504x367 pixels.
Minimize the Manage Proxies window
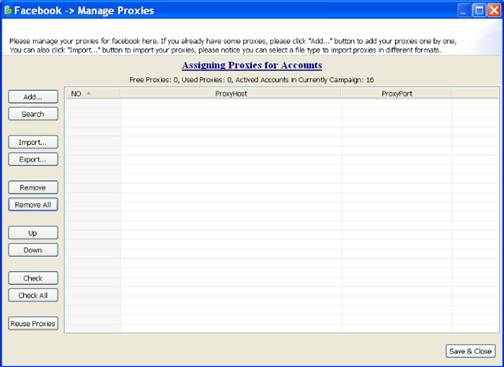tap(463, 10)
